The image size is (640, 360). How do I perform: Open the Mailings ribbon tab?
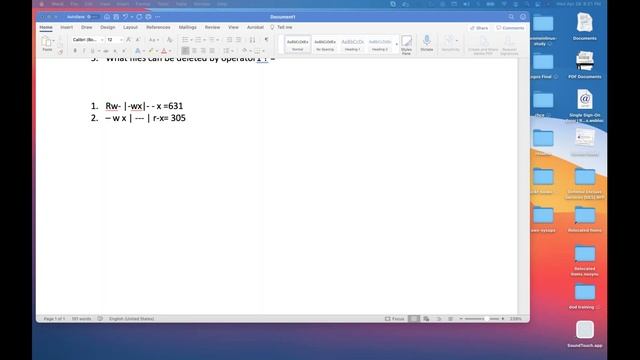pos(187,27)
